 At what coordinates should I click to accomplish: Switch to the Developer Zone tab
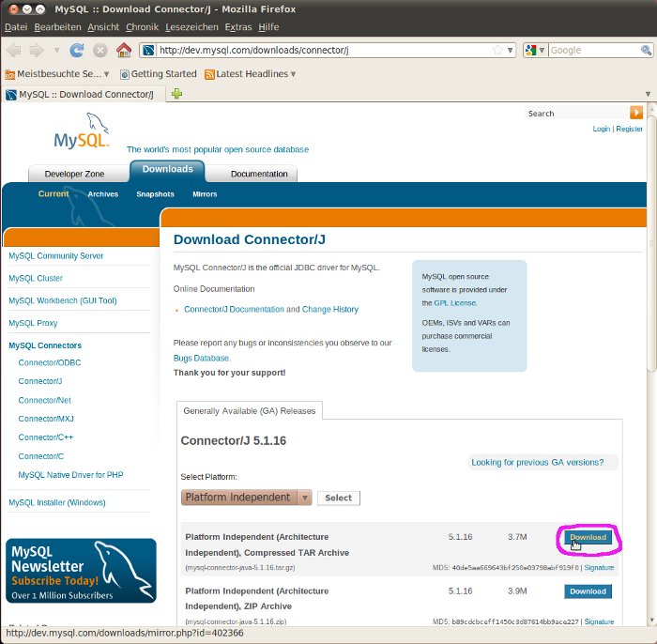[x=75, y=174]
